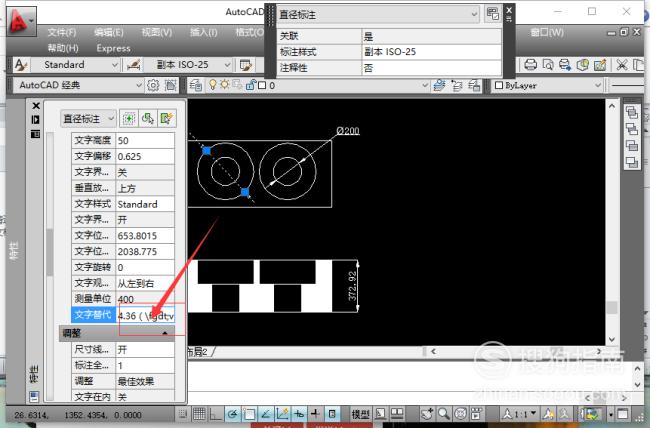The image size is (650, 428).
Task: Open the AutoCAD application menu logo
Action: 21,20
